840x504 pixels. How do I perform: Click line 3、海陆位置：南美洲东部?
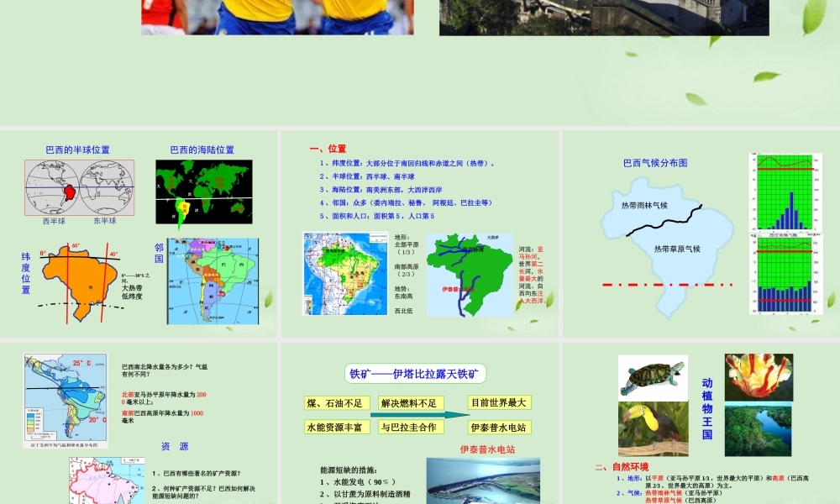click(x=381, y=190)
